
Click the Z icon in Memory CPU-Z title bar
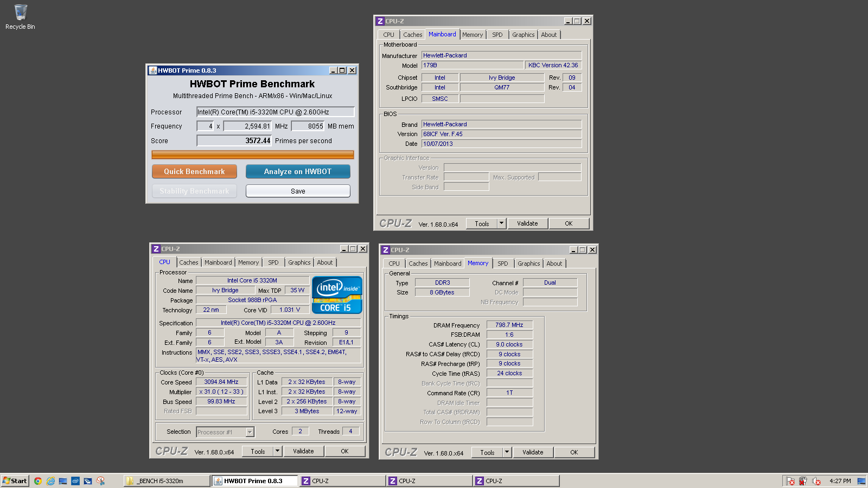click(x=385, y=250)
